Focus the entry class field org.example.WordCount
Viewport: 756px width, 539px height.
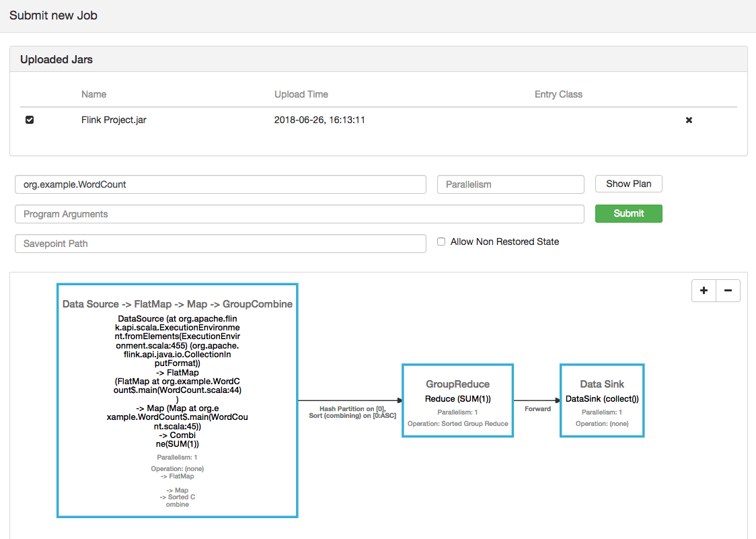(x=220, y=184)
